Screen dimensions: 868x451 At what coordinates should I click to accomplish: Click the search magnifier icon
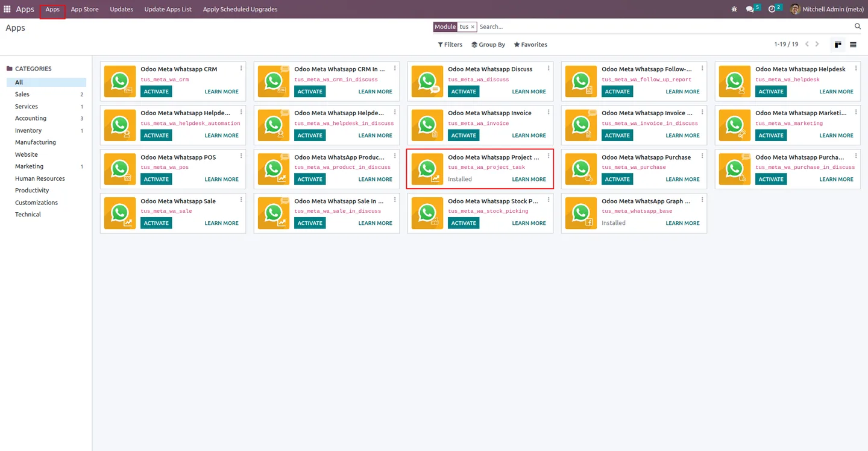(x=858, y=27)
